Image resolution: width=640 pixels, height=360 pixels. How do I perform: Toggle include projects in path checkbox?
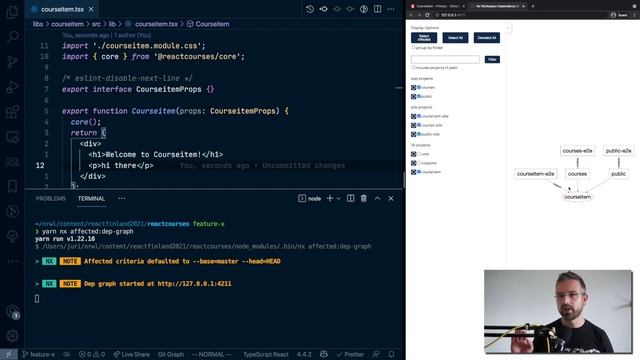pos(413,68)
